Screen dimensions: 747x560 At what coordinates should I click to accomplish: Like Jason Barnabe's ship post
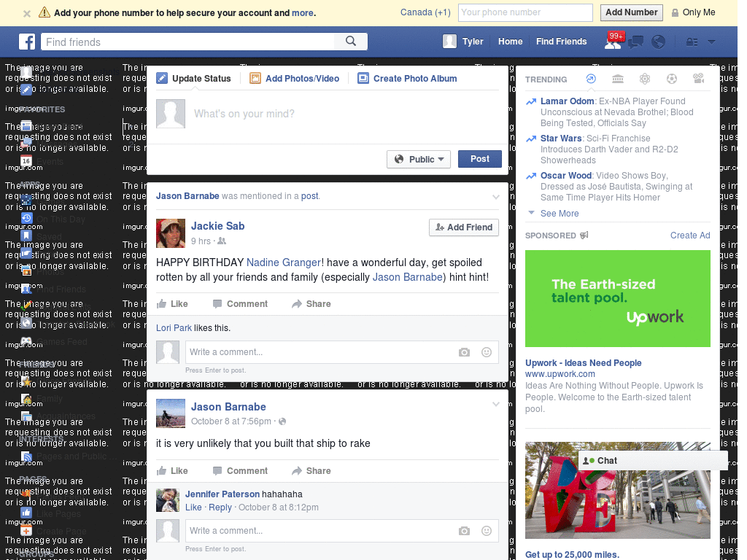click(x=172, y=471)
